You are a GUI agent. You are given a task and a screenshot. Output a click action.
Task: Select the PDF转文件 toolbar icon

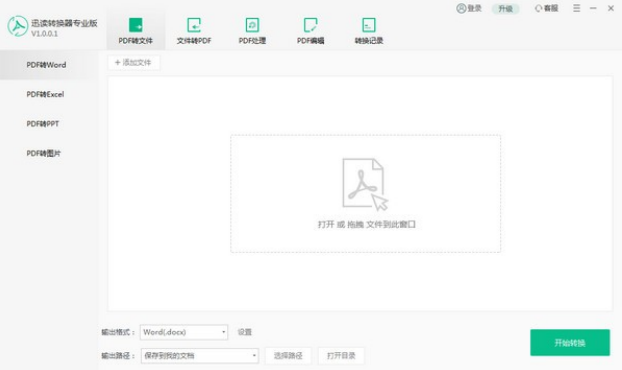135,25
